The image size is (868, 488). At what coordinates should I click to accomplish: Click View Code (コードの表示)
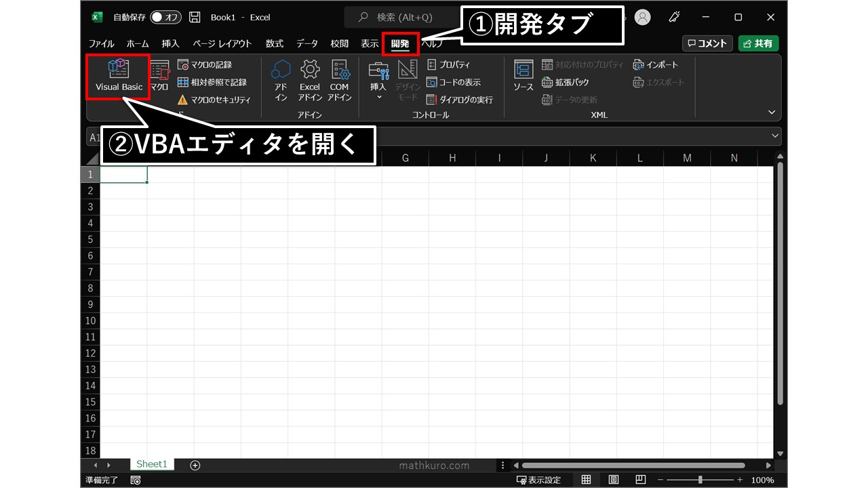pyautogui.click(x=453, y=82)
